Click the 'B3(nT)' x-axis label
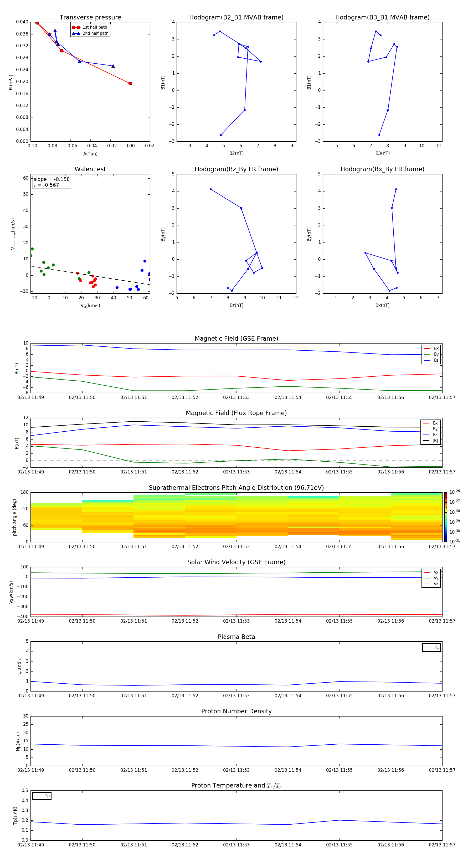The height and width of the screenshot is (868, 473). pos(382,153)
